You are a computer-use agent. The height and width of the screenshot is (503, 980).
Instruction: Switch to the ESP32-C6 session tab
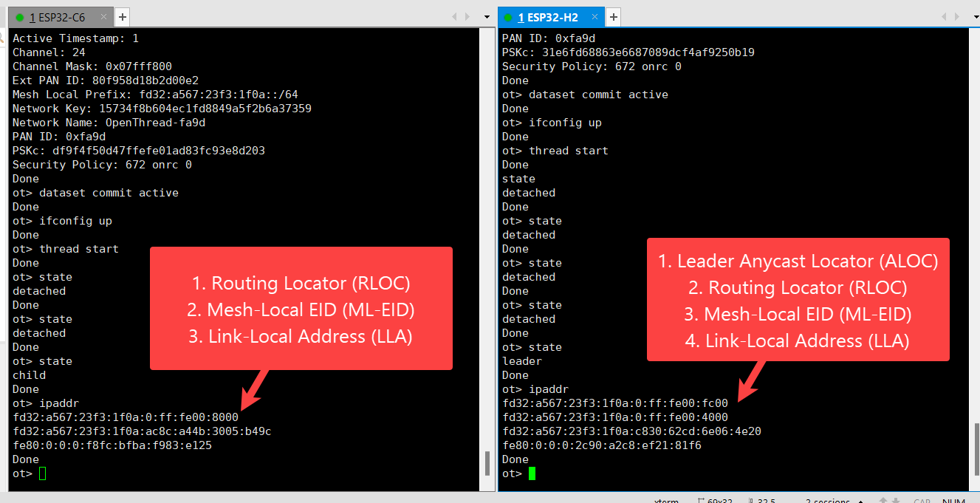coord(58,17)
